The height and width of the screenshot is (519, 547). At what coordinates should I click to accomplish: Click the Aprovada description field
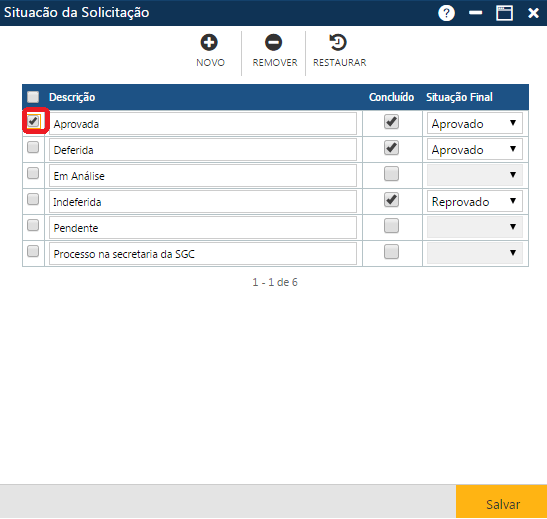(203, 123)
